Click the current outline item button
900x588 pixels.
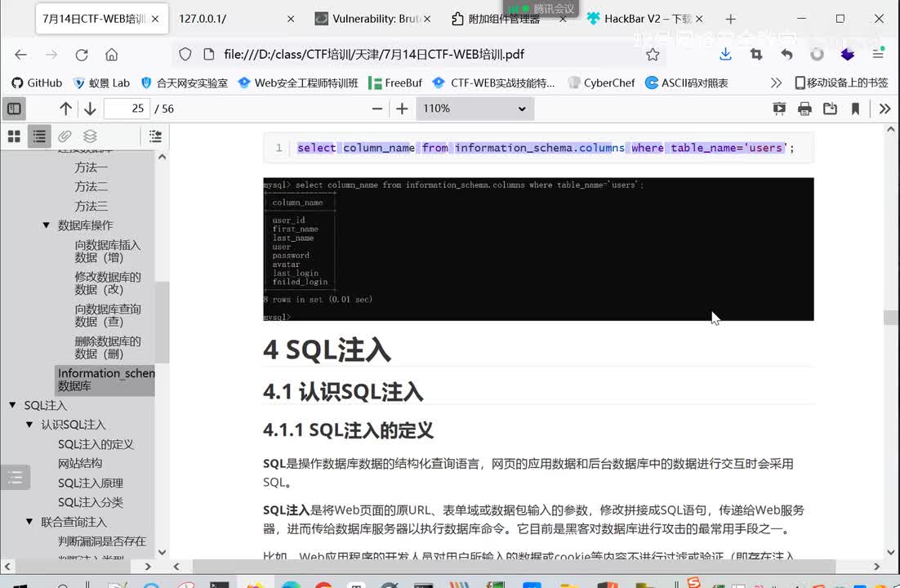(155, 136)
